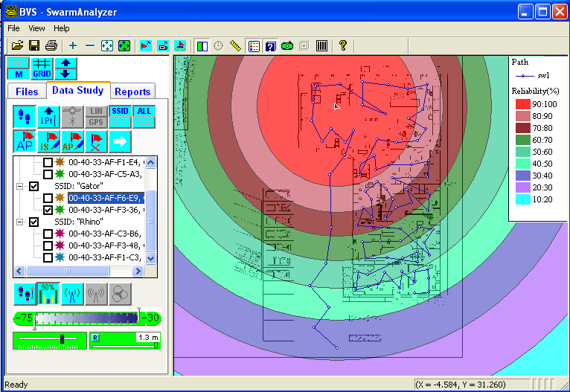Select the yellow ruler measure tool
The height and width of the screenshot is (392, 570).
pos(236,46)
